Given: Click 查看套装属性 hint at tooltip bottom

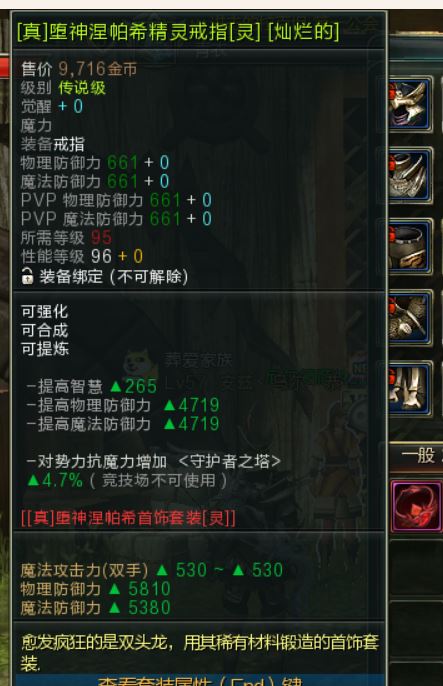Looking at the screenshot, I should coord(200,681).
